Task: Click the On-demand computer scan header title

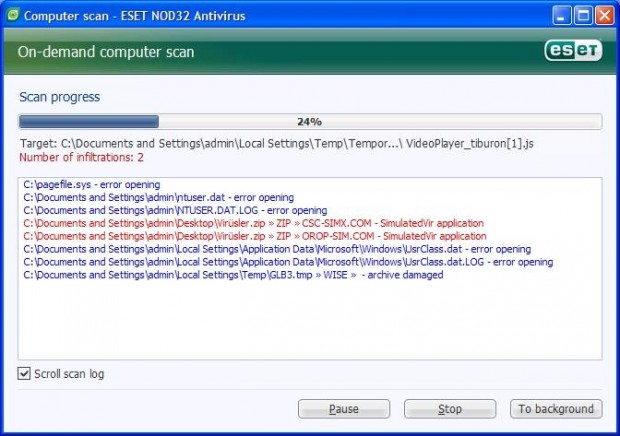Action: tap(106, 52)
